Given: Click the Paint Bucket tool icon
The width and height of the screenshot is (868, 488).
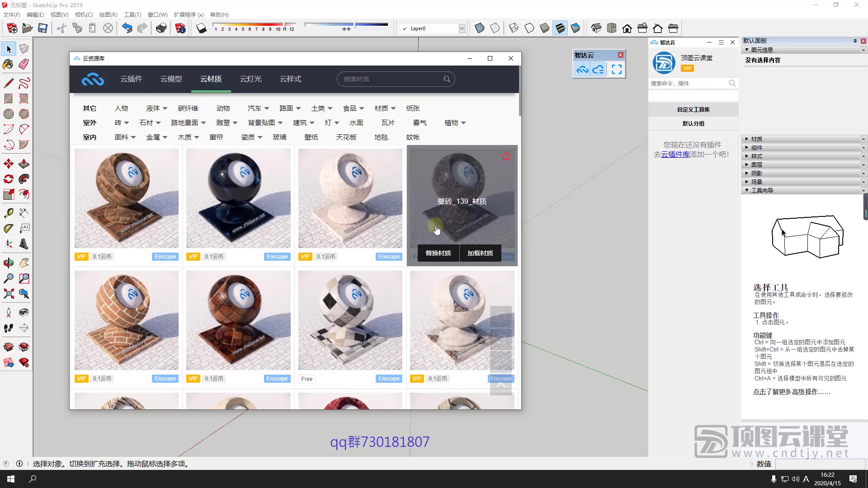Looking at the screenshot, I should 8,64.
